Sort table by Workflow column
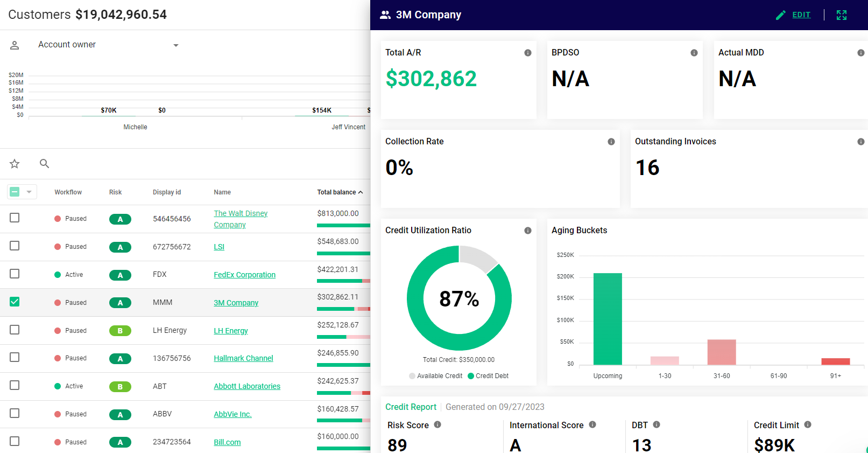 (68, 192)
